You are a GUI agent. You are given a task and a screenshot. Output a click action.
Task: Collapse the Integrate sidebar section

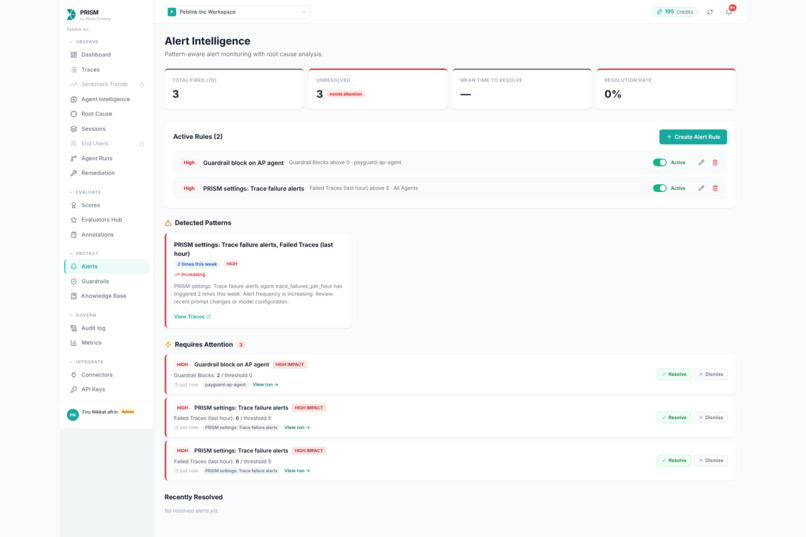(x=86, y=362)
